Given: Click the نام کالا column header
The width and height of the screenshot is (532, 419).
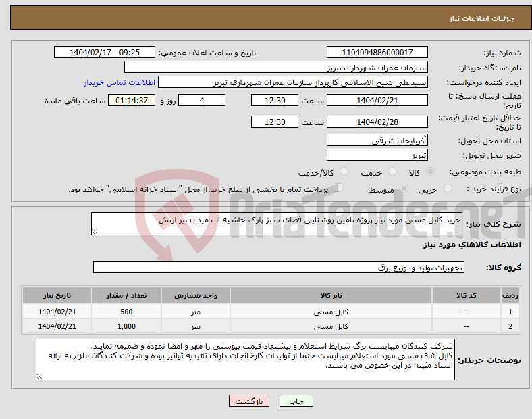Looking at the screenshot, I should point(331,295).
